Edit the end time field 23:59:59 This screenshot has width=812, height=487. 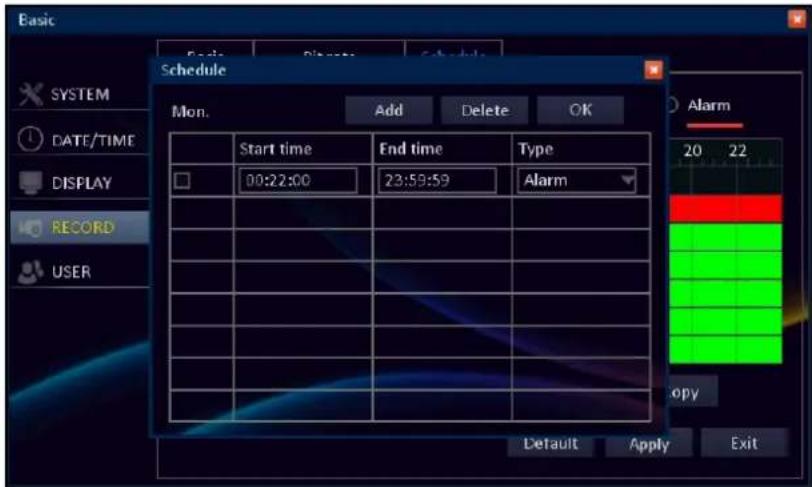437,180
